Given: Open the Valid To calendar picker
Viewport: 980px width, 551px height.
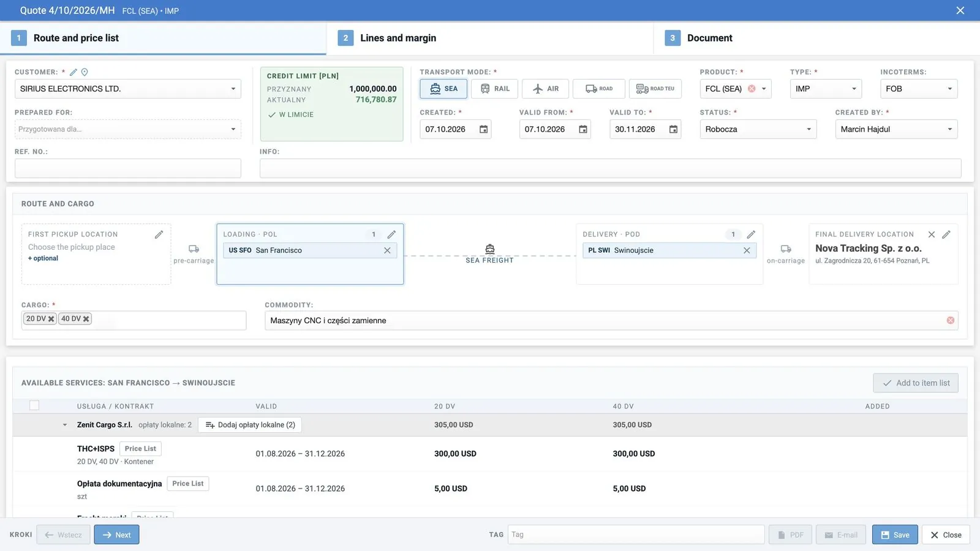Looking at the screenshot, I should pyautogui.click(x=673, y=129).
